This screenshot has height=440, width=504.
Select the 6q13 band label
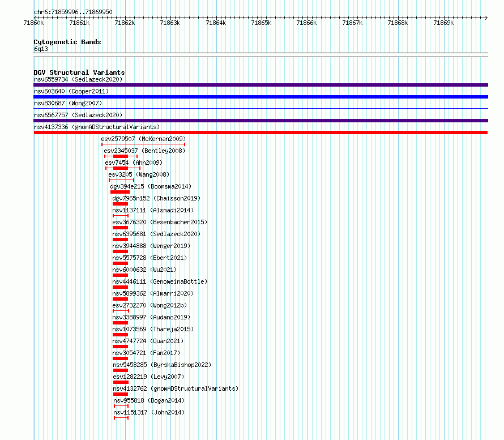click(41, 49)
